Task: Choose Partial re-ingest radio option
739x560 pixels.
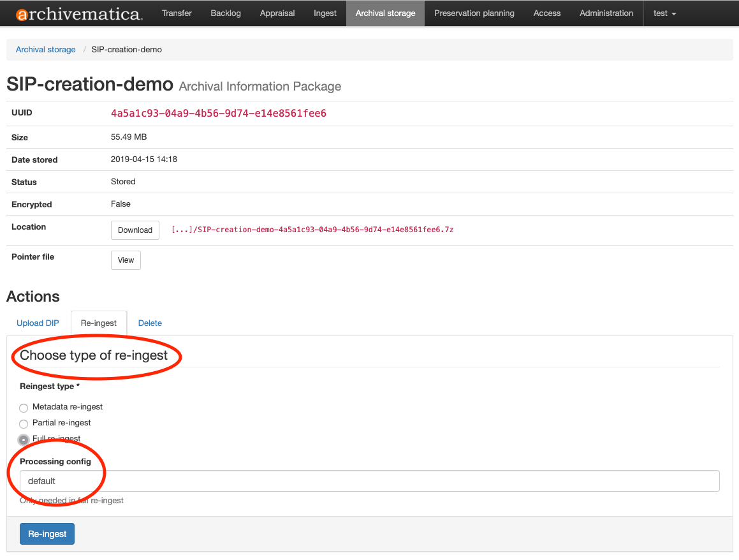Action: click(x=24, y=424)
